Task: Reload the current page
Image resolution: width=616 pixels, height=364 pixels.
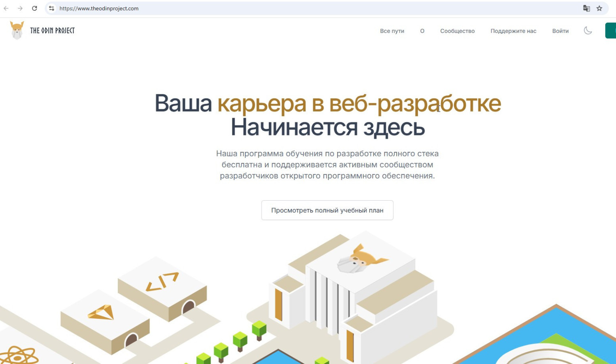Action: pyautogui.click(x=34, y=8)
